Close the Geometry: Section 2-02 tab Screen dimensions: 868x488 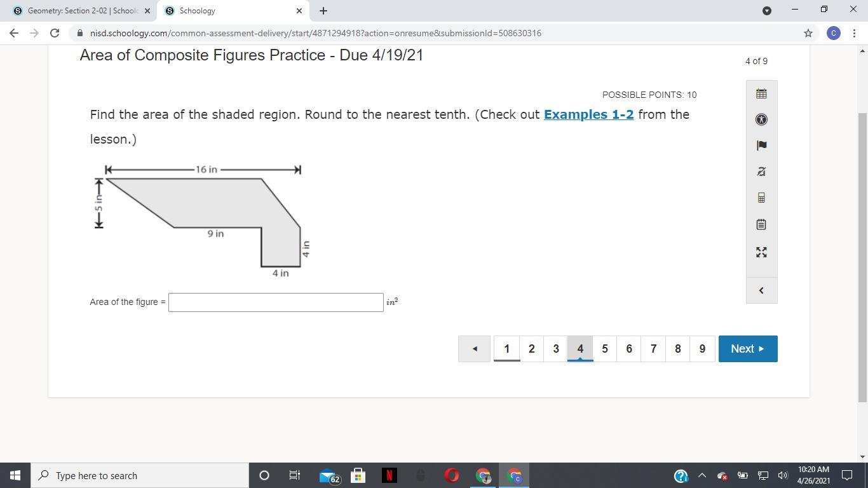[147, 11]
